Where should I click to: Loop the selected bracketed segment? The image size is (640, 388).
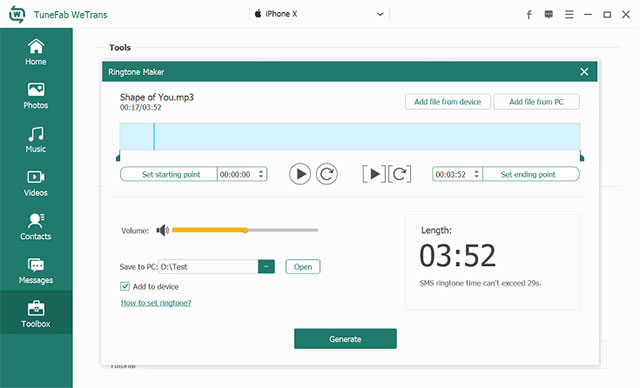[x=400, y=174]
